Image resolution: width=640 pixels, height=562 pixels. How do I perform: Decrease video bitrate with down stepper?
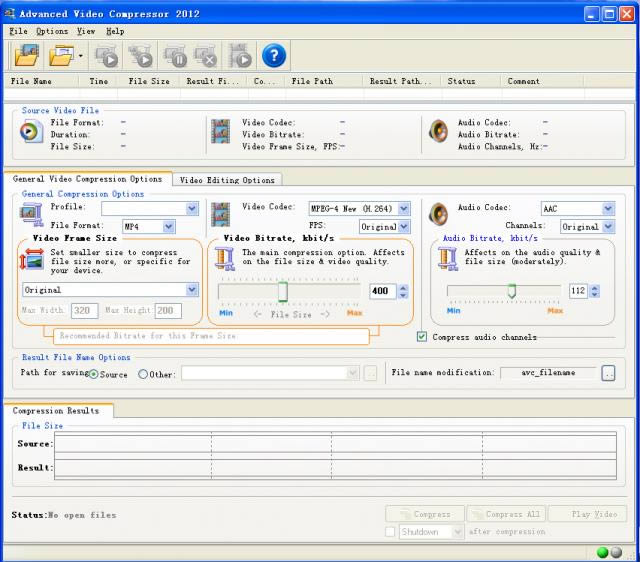point(403,295)
